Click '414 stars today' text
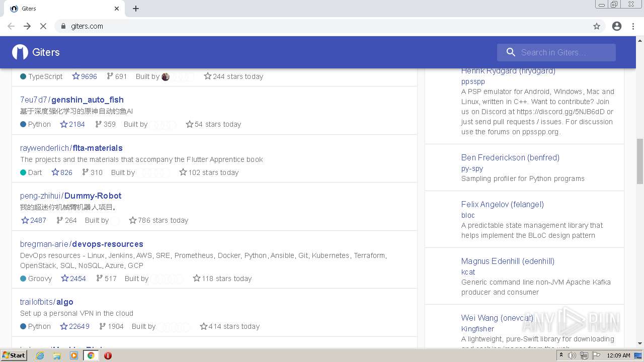 click(234, 326)
